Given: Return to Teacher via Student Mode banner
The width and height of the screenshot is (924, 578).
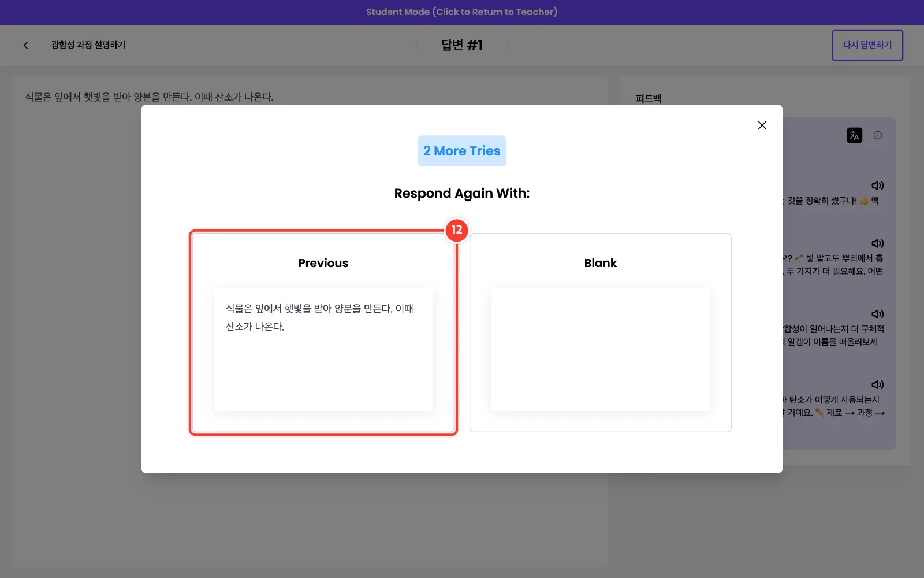Looking at the screenshot, I should [x=462, y=12].
